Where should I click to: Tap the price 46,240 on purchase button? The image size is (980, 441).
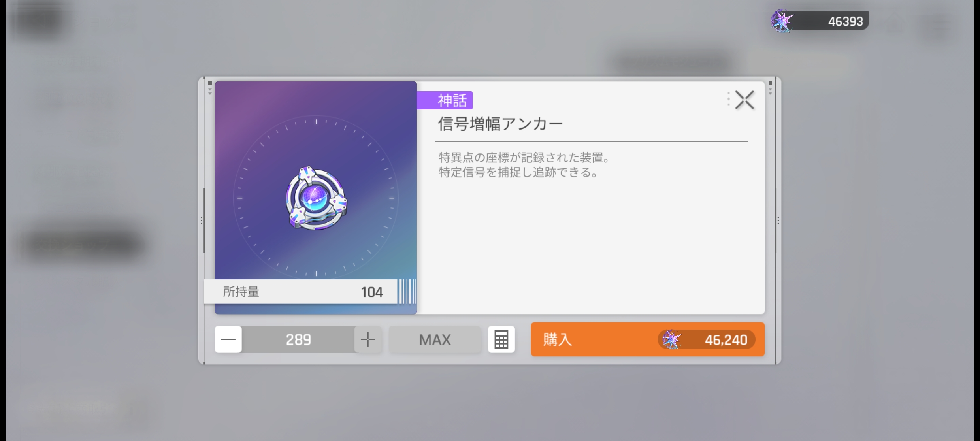coord(726,340)
